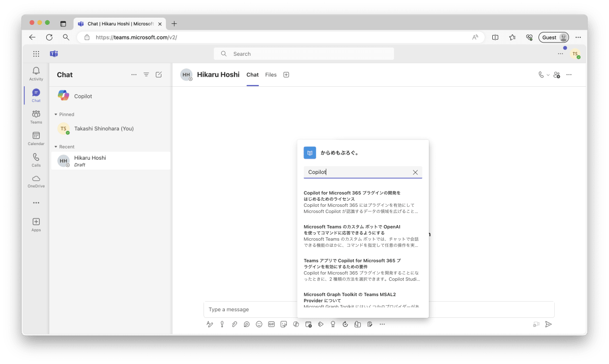Click Hikaru Hoshi header avatar

point(186,75)
